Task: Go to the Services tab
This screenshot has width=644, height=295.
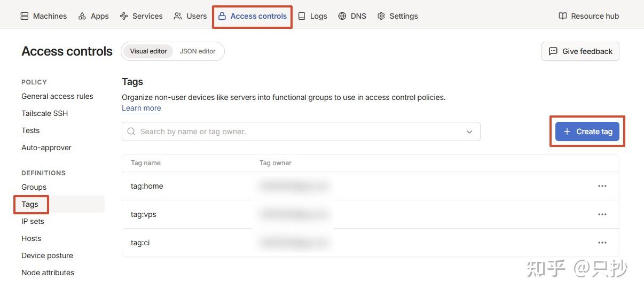Action: pyautogui.click(x=142, y=16)
